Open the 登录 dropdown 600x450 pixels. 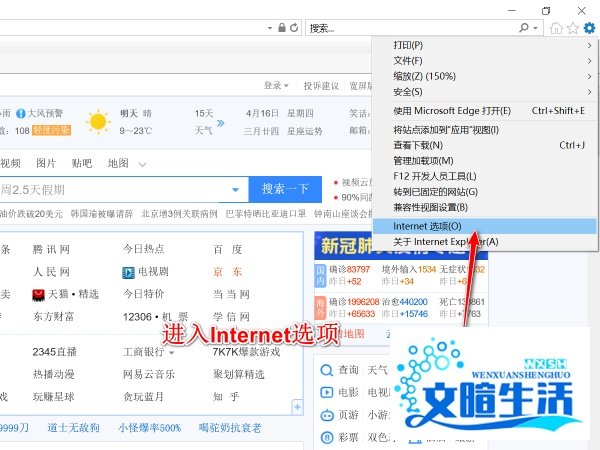[276, 85]
